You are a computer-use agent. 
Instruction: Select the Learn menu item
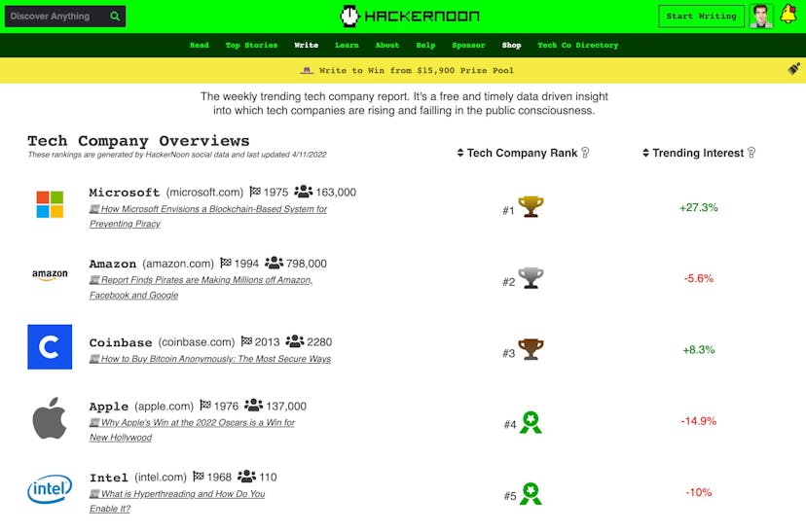[x=347, y=45]
